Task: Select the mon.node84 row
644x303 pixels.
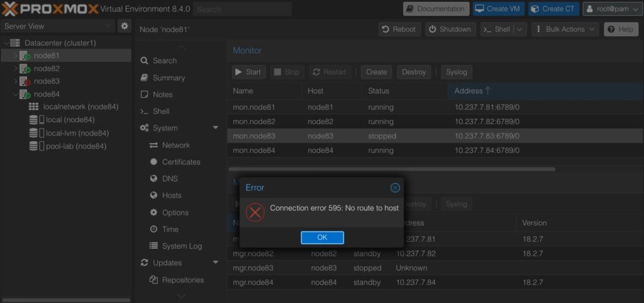Action: point(435,151)
